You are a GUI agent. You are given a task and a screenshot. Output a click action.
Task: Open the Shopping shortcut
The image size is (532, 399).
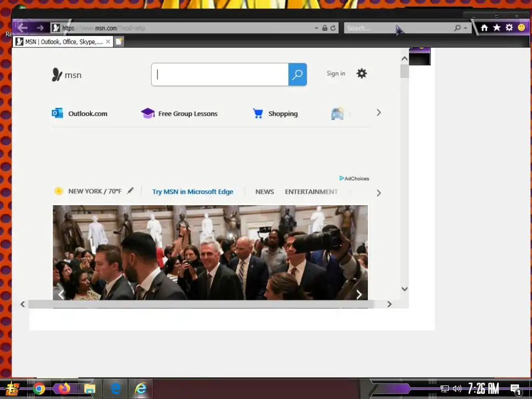[275, 113]
